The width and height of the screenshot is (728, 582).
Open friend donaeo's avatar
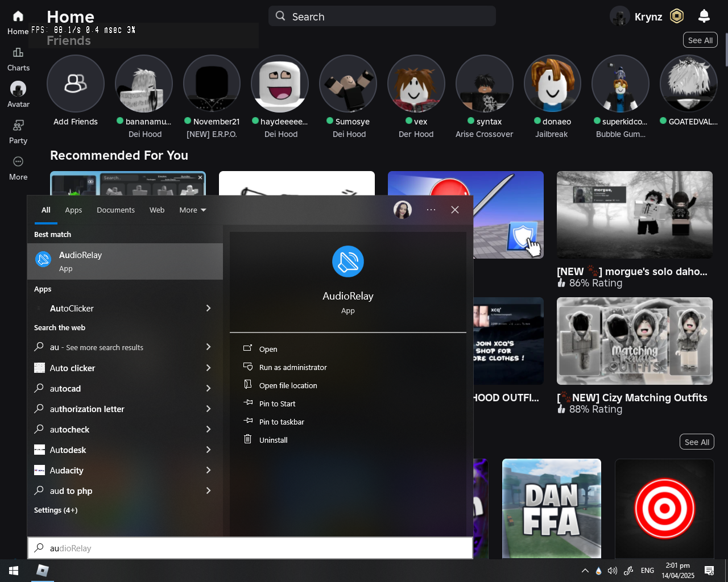point(552,84)
